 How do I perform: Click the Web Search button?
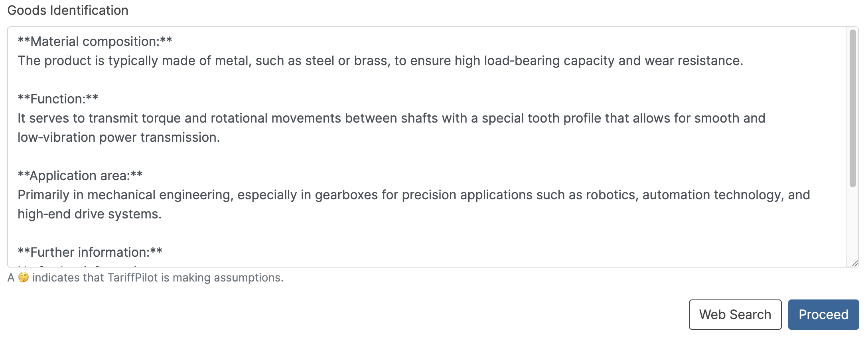point(735,315)
